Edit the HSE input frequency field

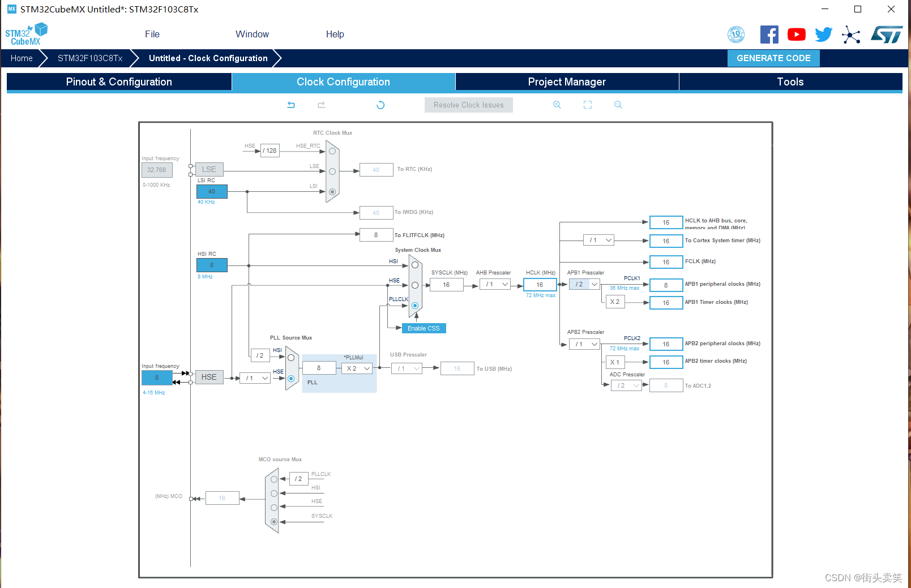(157, 378)
